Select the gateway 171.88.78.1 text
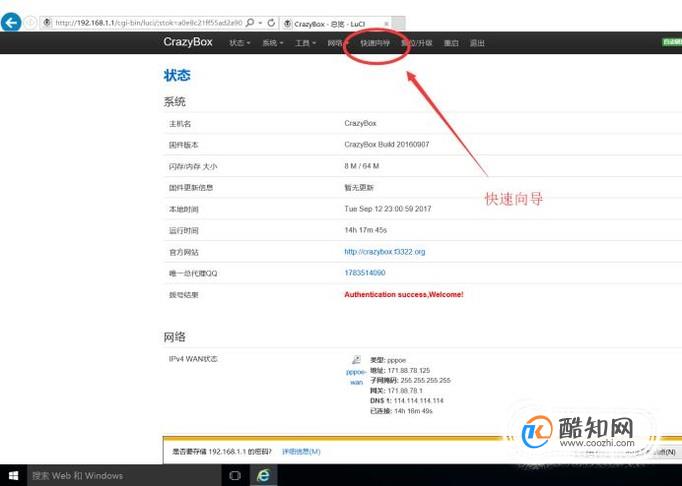 click(x=405, y=391)
